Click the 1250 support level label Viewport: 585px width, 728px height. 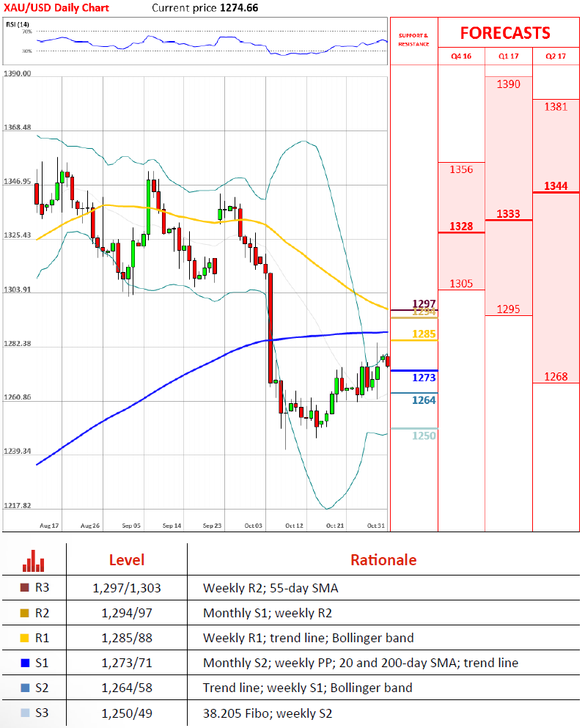tap(424, 436)
